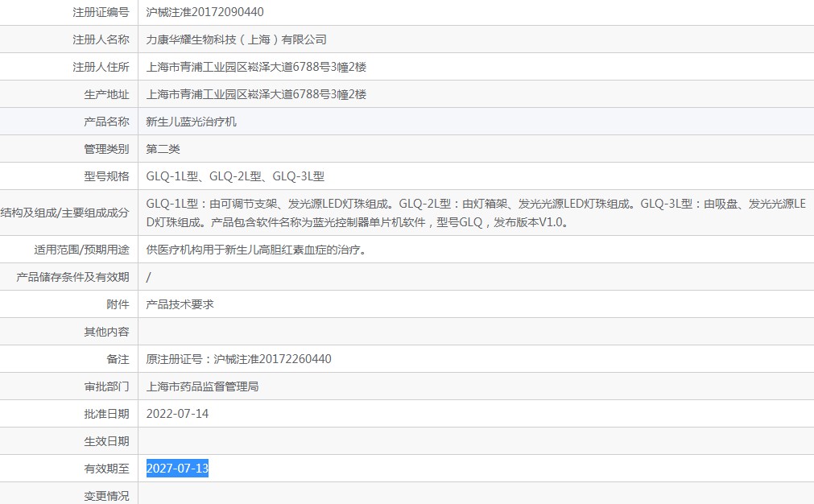Click model specs GLQ-1L型、GLQ-2L型、GLQ-3L型
The image size is (814, 504).
point(235,176)
